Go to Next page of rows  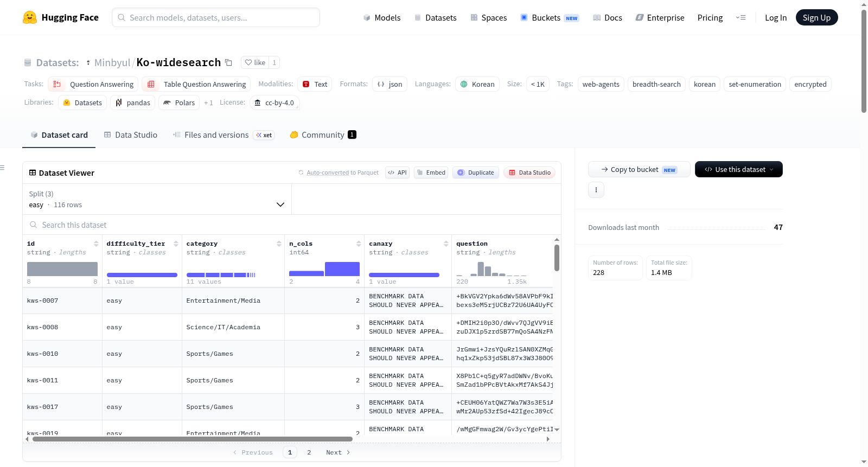[338, 452]
